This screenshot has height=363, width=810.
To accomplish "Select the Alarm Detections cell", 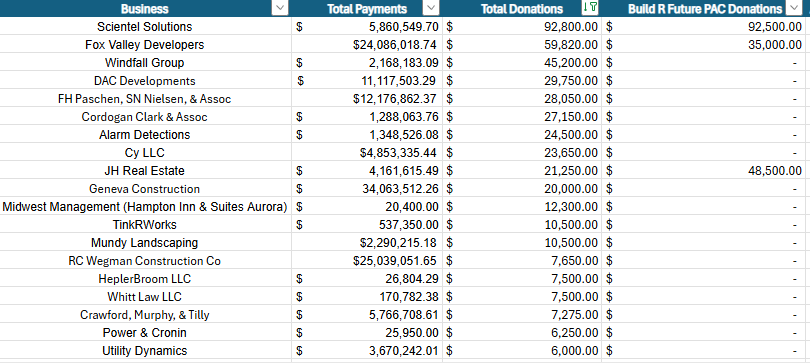I will click(x=145, y=135).
